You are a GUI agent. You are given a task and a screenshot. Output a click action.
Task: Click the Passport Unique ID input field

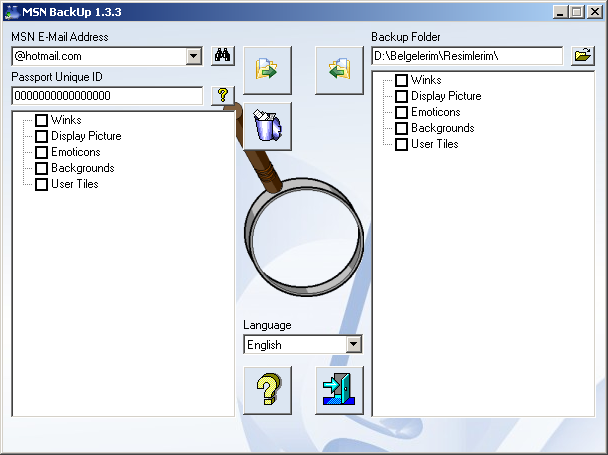click(107, 95)
